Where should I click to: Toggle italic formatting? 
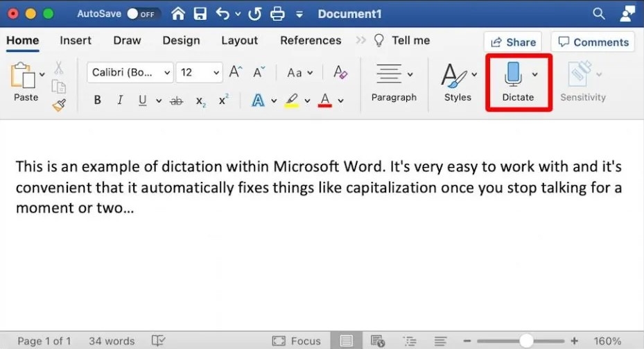119,100
